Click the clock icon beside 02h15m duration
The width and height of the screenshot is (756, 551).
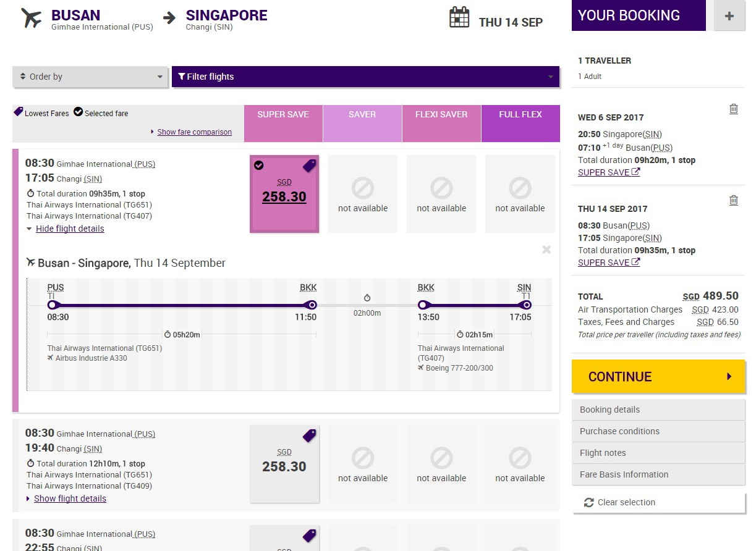460,335
